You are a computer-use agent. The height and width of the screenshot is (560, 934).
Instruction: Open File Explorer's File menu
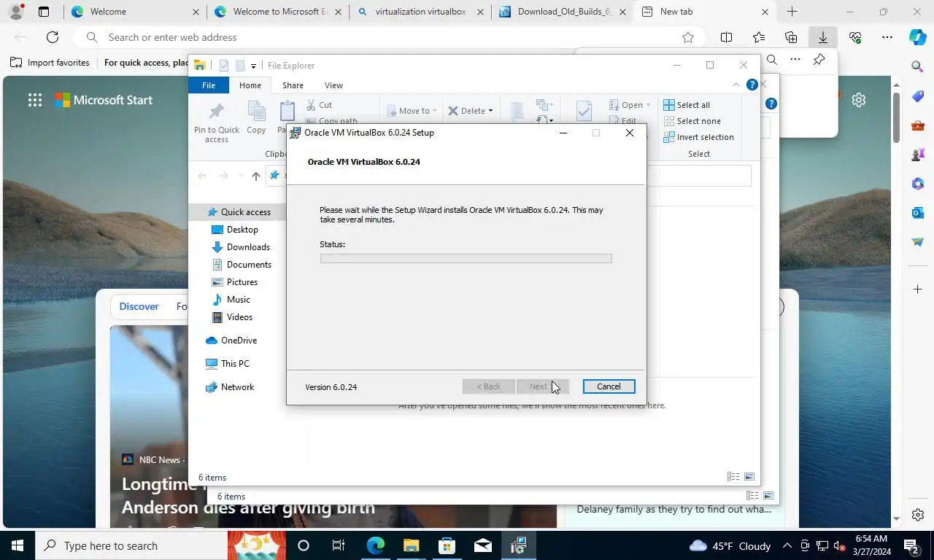(x=209, y=85)
